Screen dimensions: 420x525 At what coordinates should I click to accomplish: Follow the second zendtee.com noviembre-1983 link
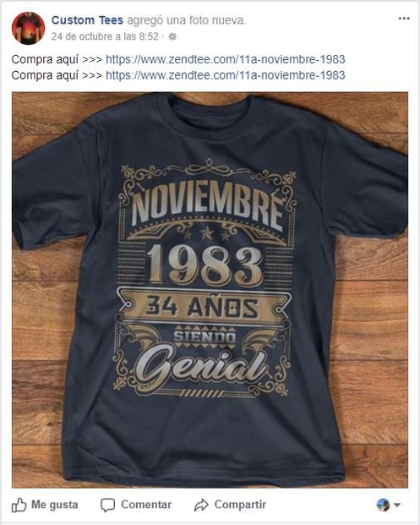coord(226,75)
